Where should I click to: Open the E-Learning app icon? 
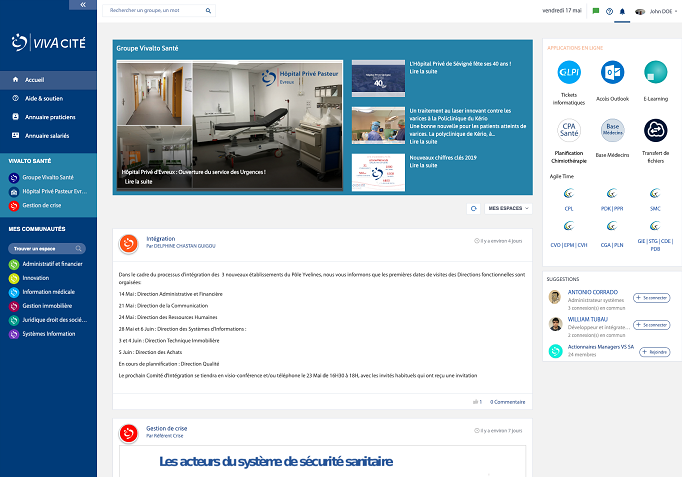click(655, 73)
